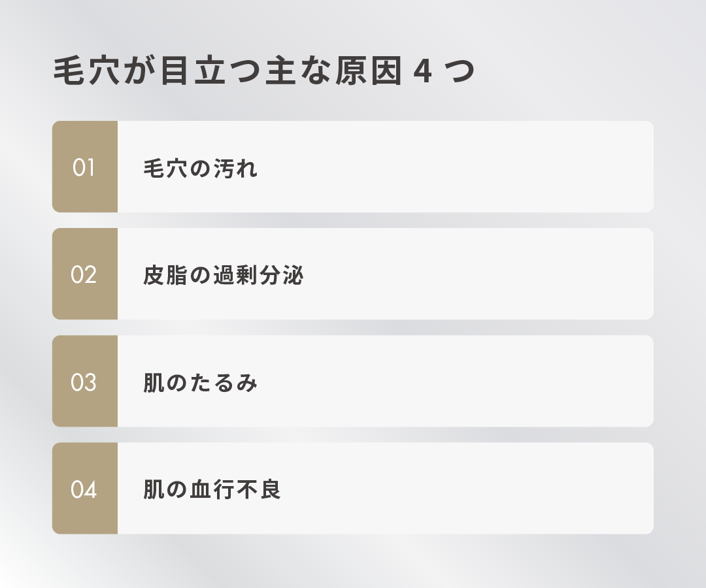706x588 pixels.
Task: Select the gold "04" number badge
Action: (x=84, y=489)
